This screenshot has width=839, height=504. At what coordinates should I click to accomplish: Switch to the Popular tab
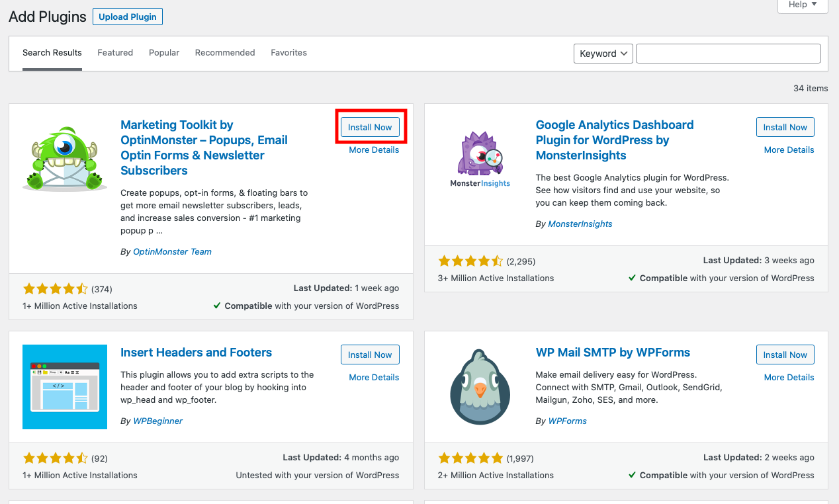pyautogui.click(x=164, y=53)
